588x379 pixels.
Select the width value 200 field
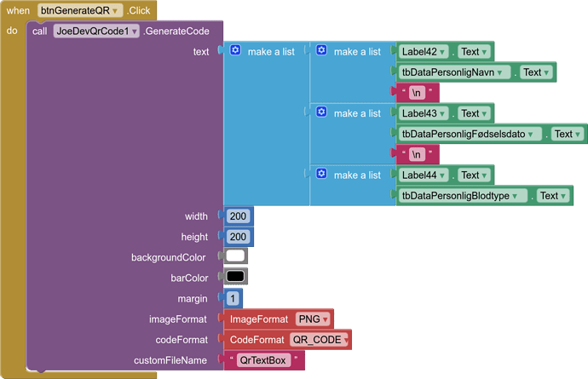tap(238, 216)
